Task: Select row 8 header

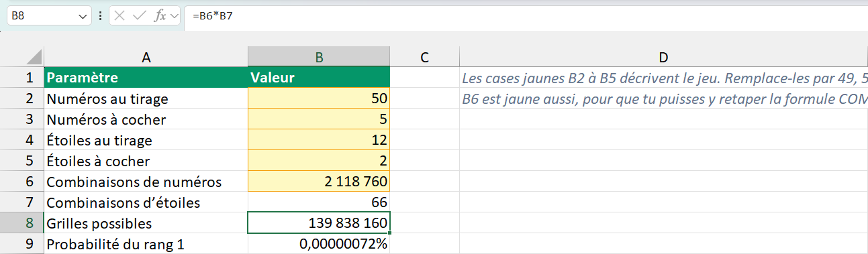Action: 22,223
